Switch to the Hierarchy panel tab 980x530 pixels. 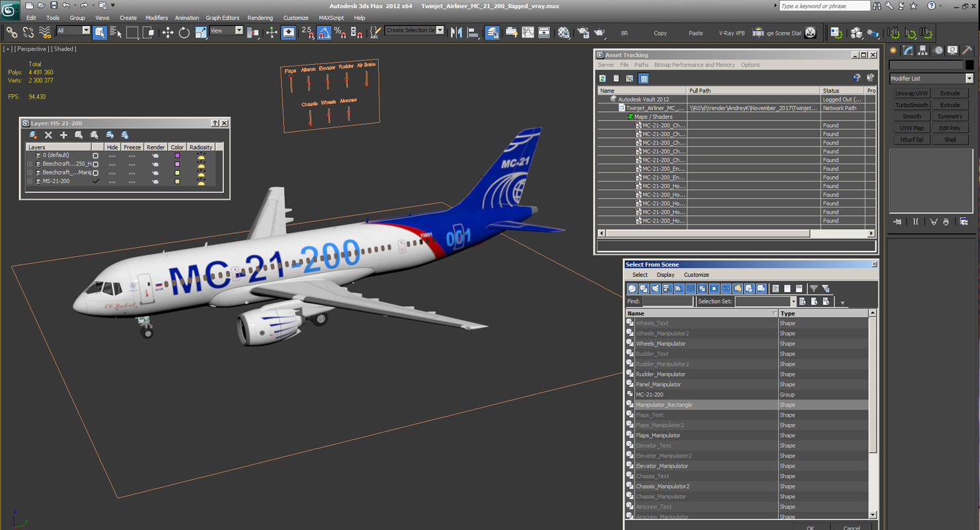pyautogui.click(x=922, y=50)
